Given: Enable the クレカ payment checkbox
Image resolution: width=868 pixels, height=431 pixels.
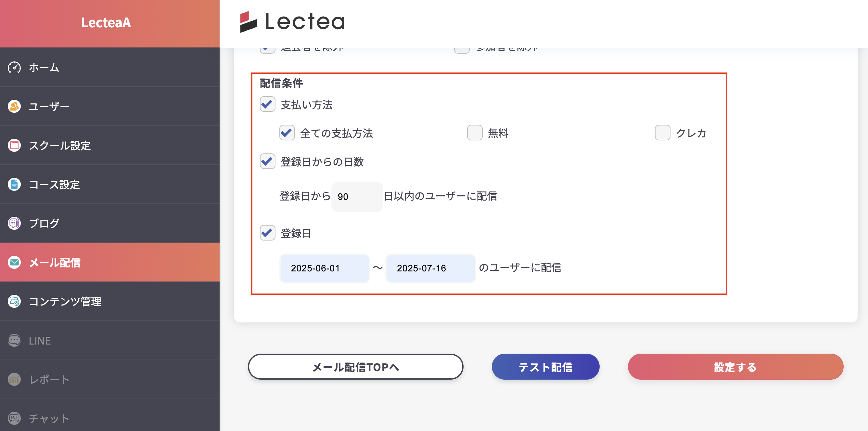Looking at the screenshot, I should [662, 133].
